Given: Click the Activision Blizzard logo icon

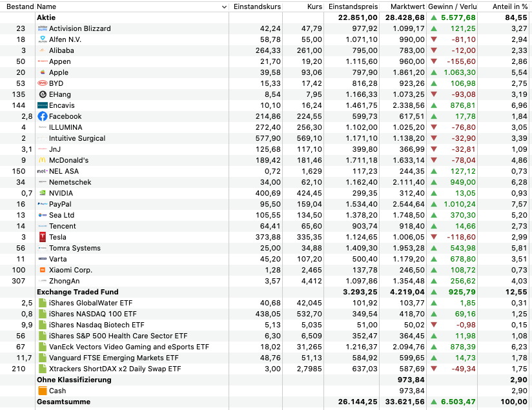Looking at the screenshot, I should 43,28.
